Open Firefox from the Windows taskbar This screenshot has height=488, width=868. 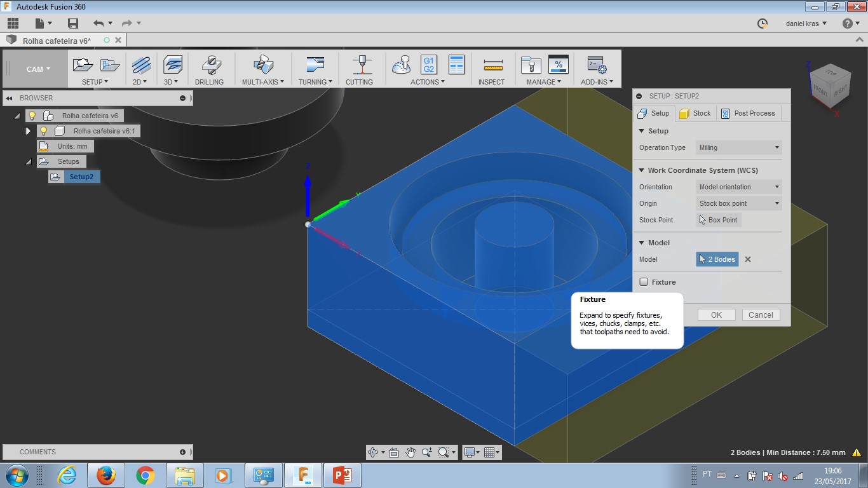click(x=105, y=475)
